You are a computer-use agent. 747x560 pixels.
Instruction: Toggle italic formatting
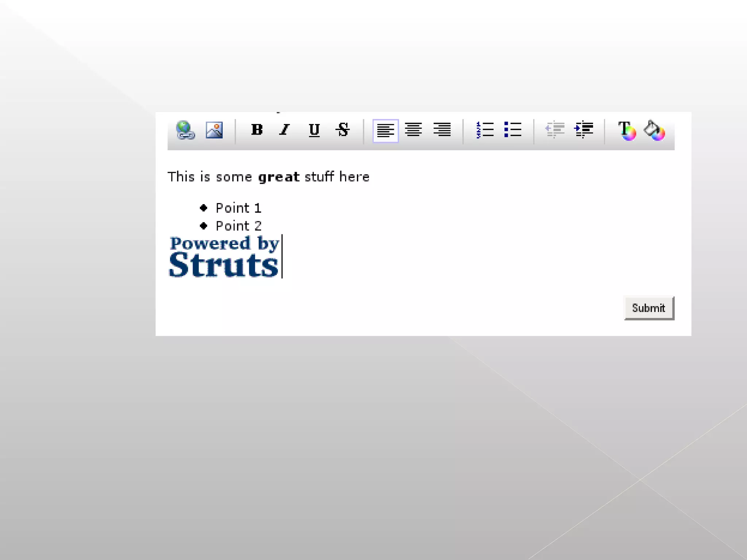click(285, 130)
